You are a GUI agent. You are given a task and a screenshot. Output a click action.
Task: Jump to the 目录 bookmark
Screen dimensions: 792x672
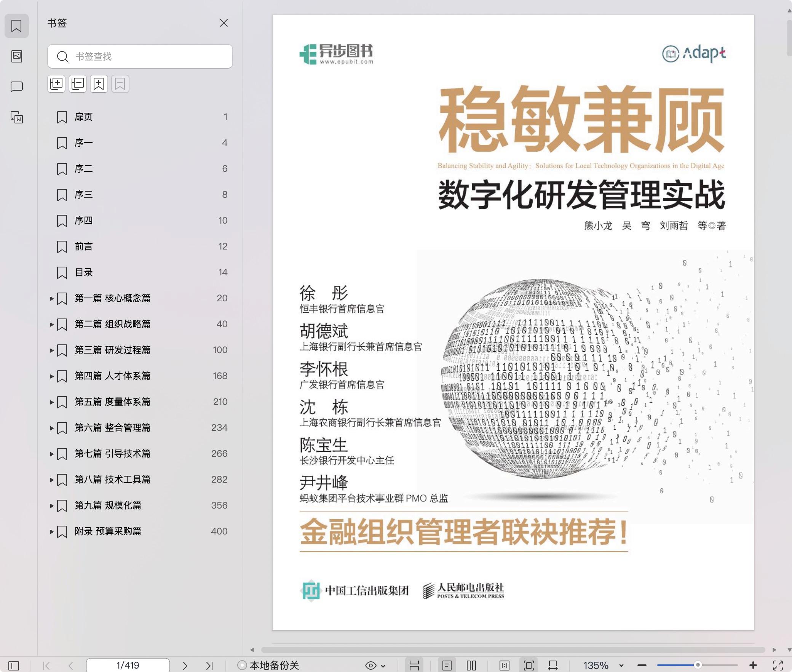84,272
